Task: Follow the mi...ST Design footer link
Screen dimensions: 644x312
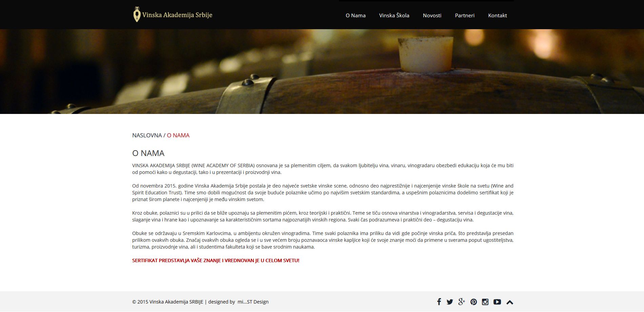Action: (x=253, y=302)
